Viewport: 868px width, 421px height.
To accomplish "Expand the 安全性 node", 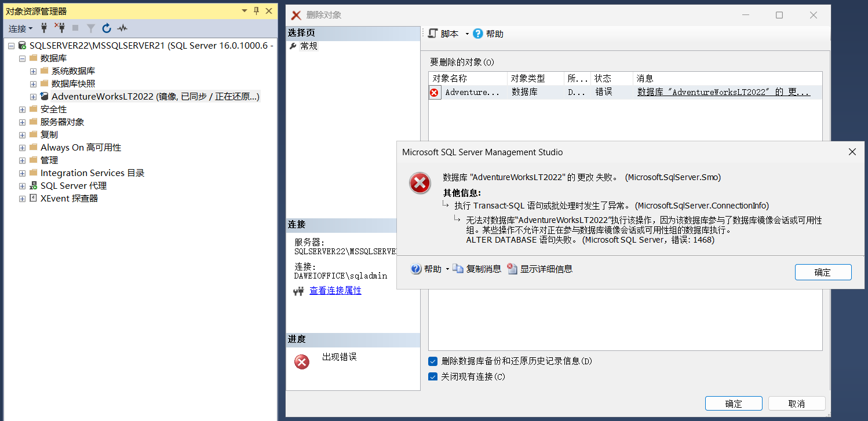I will click(x=22, y=109).
